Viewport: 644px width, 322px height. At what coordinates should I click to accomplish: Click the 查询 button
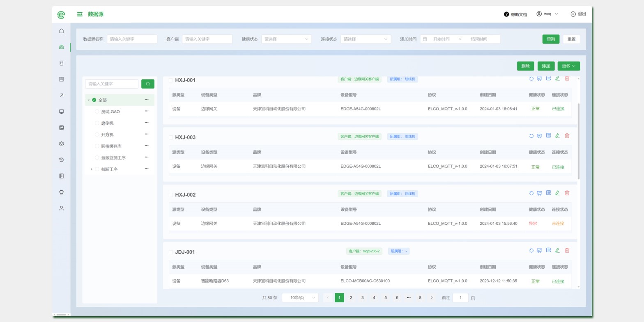click(x=551, y=39)
